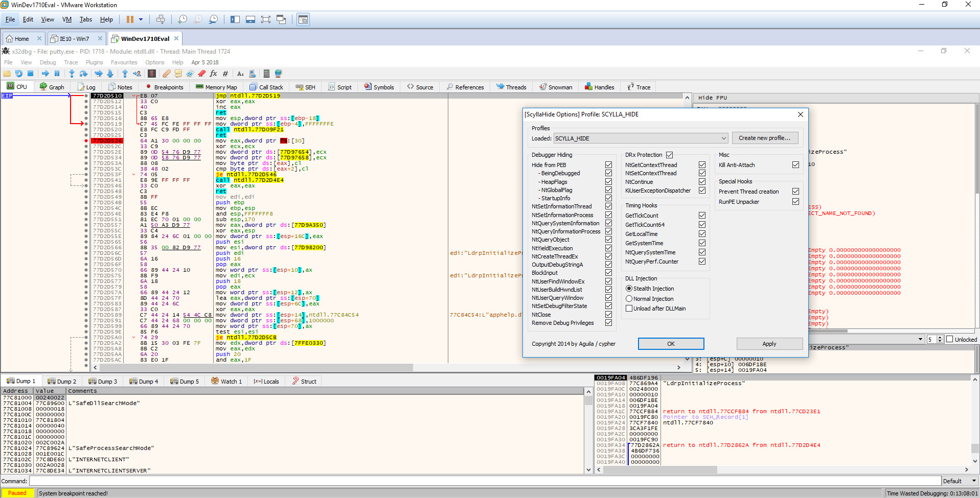Viewport: 980px width, 498px height.
Task: Take a VMware snapshot with clock-plus icon
Action: (183, 19)
